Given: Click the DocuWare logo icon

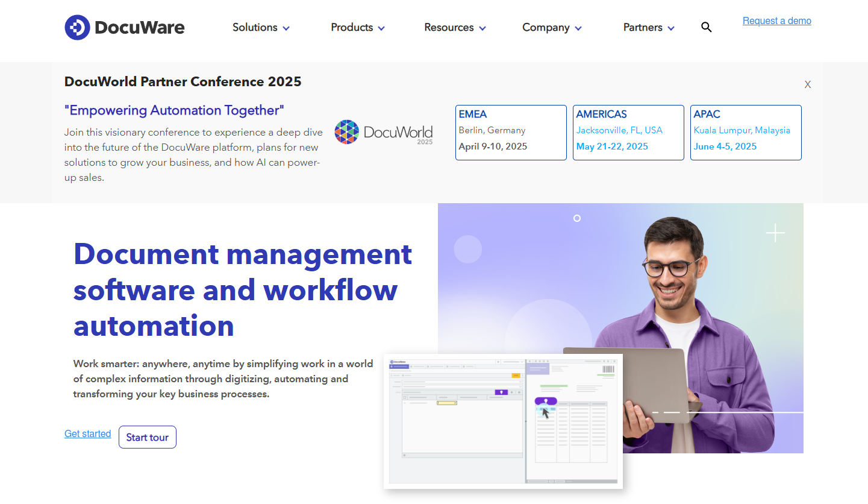Looking at the screenshot, I should [77, 28].
